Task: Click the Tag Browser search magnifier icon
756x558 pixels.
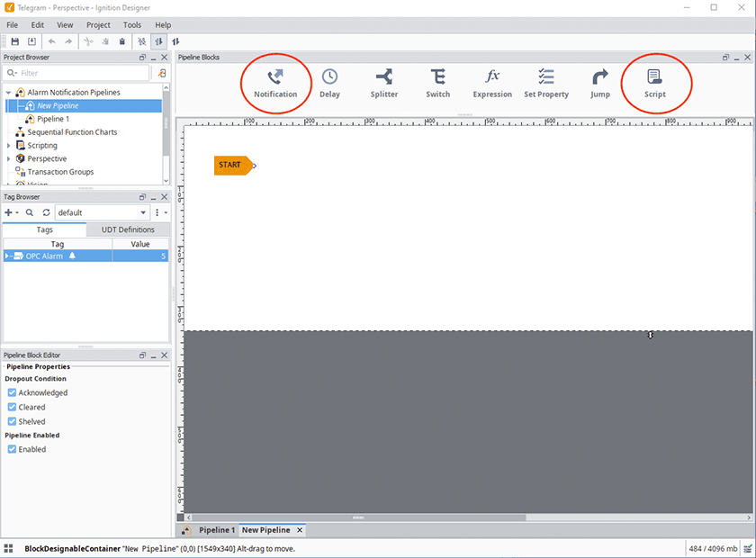Action: click(x=30, y=212)
